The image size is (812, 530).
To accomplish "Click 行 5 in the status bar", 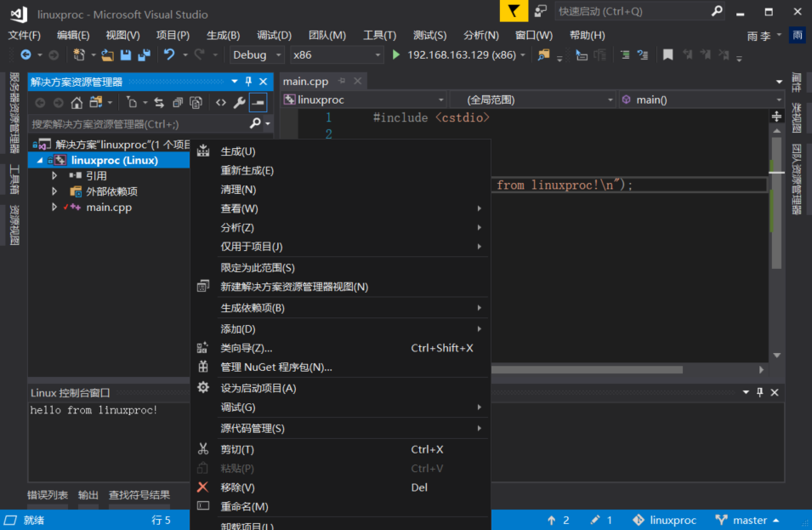I will tap(162, 519).
